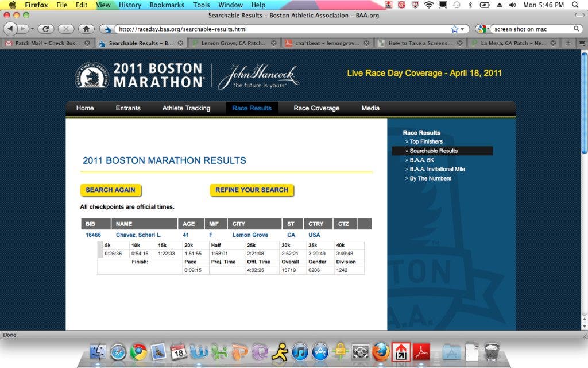Launch Microsoft Excel from the Dock
The image size is (588, 368).
click(x=219, y=352)
